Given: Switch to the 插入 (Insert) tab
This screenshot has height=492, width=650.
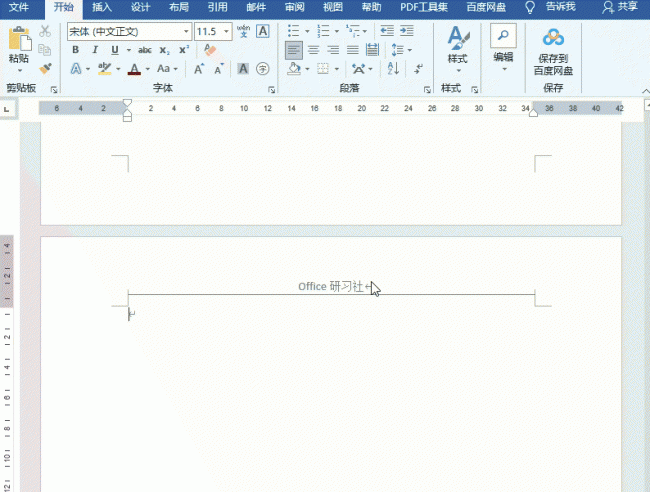Looking at the screenshot, I should [102, 7].
